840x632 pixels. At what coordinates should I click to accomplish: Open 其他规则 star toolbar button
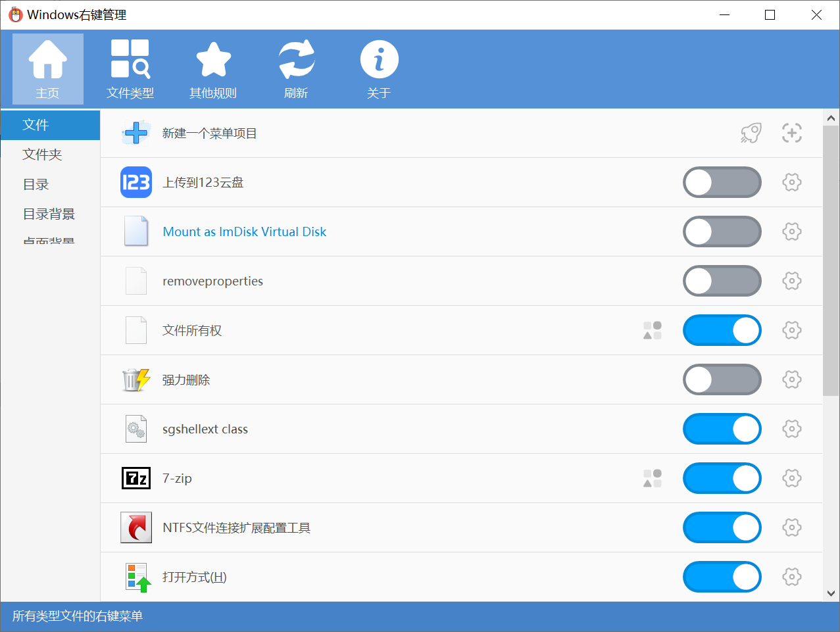(x=213, y=69)
